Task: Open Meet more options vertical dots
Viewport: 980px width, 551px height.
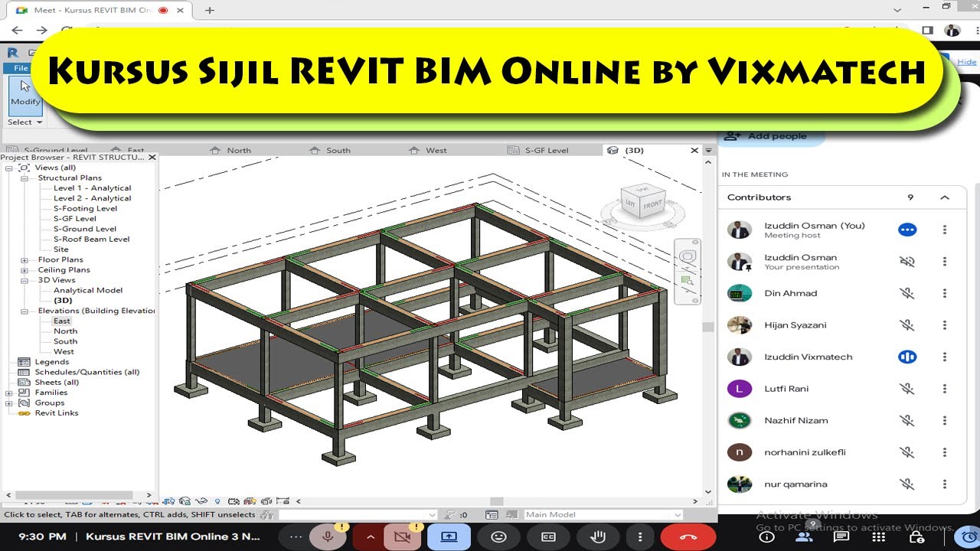Action: (639, 536)
